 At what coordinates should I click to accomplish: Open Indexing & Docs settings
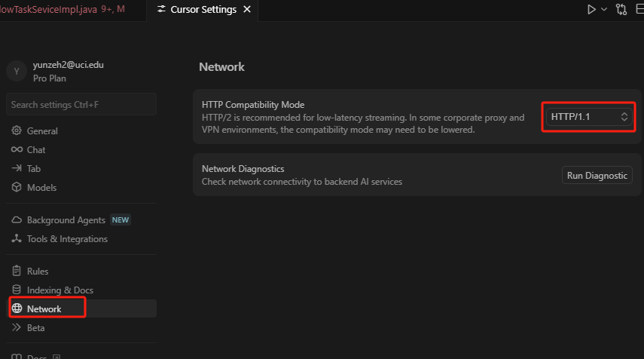coord(81,290)
